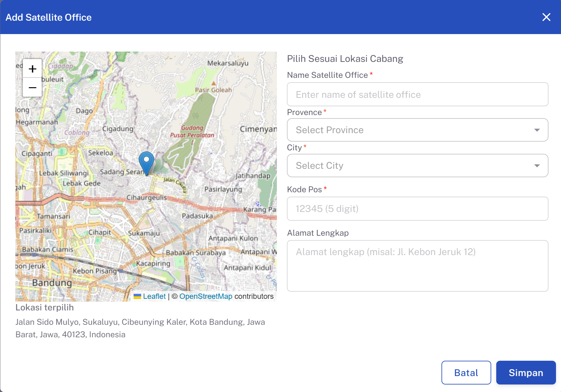Viewport: 561px width, 392px height.
Task: Click the Antapani Kidul area on map
Action: pos(248,268)
